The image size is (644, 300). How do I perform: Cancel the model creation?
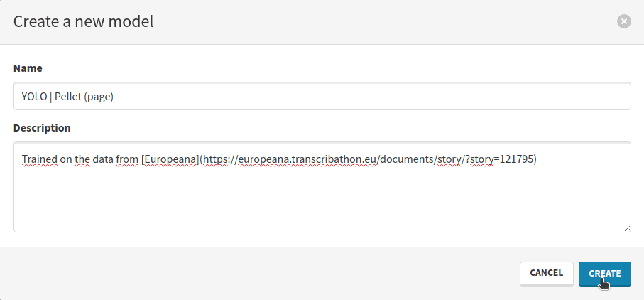click(x=546, y=273)
